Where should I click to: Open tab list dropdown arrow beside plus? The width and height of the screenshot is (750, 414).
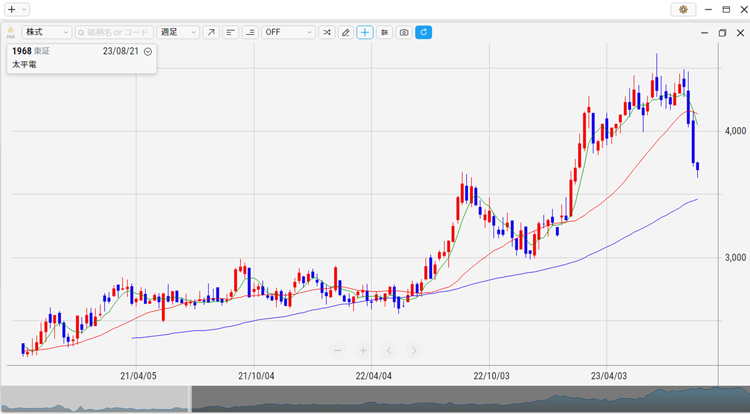[24, 9]
